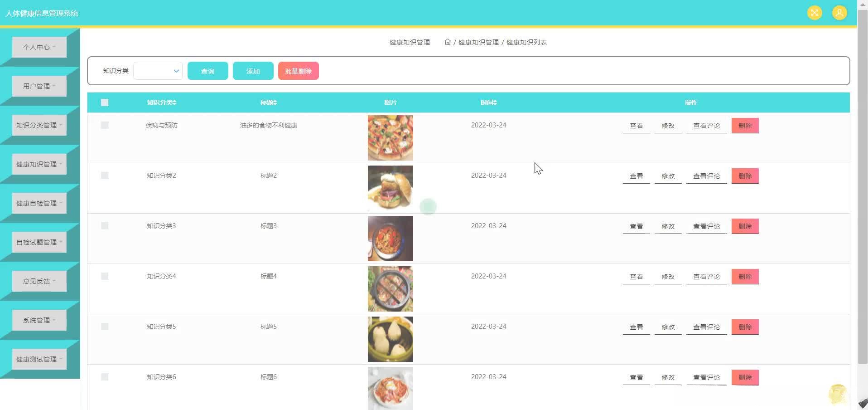Sort the table by 标题 column

(268, 102)
